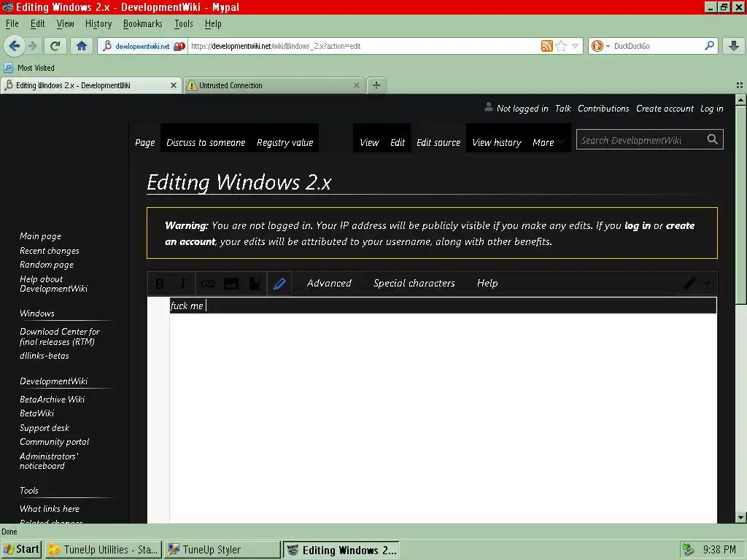Click the Create account link at top
Image resolution: width=747 pixels, height=560 pixels.
(x=665, y=109)
